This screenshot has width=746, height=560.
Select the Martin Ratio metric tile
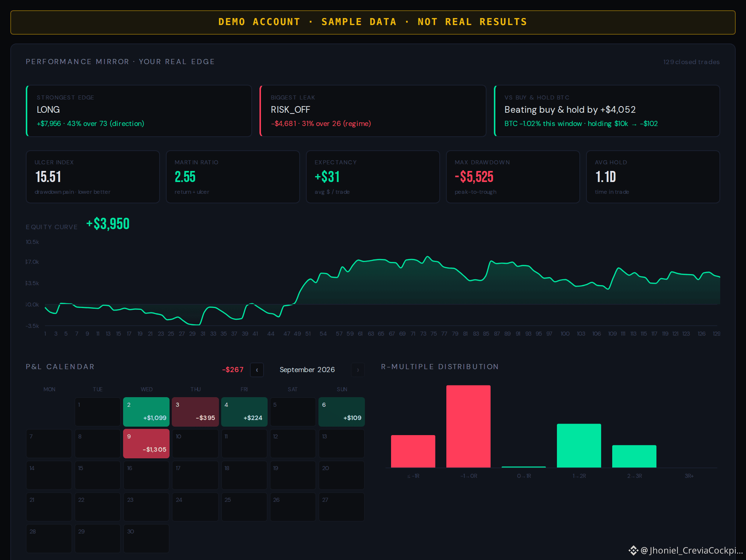(x=233, y=177)
